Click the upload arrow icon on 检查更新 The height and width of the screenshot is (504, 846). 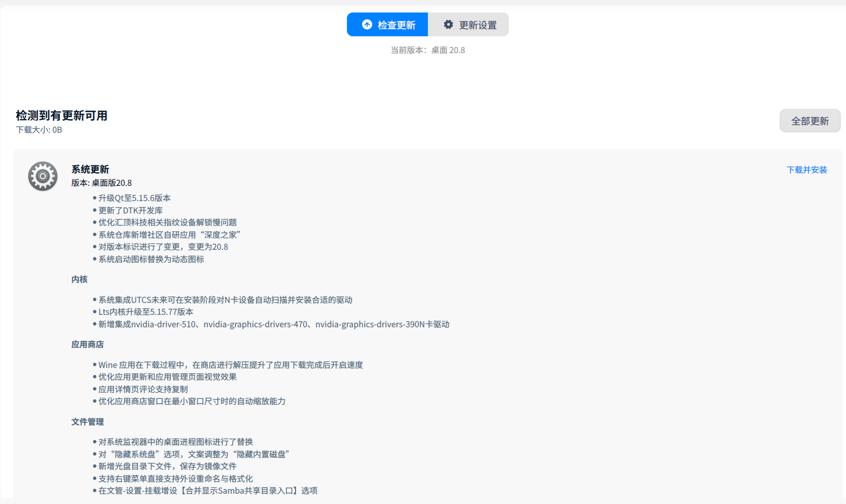pos(367,24)
